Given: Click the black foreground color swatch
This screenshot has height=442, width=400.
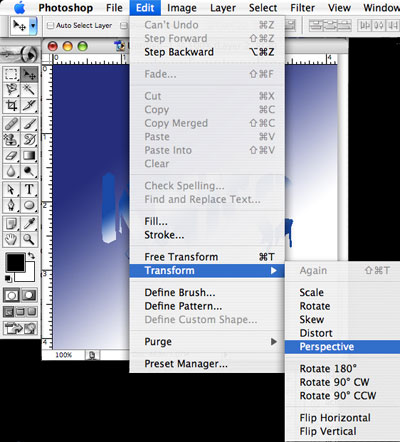Looking at the screenshot, I should (15, 263).
